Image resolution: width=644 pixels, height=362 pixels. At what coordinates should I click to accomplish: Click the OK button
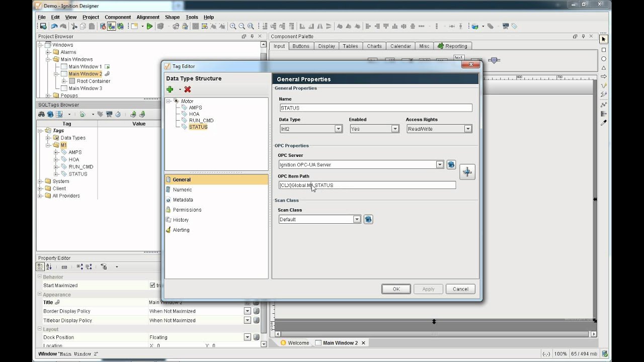[396, 289]
